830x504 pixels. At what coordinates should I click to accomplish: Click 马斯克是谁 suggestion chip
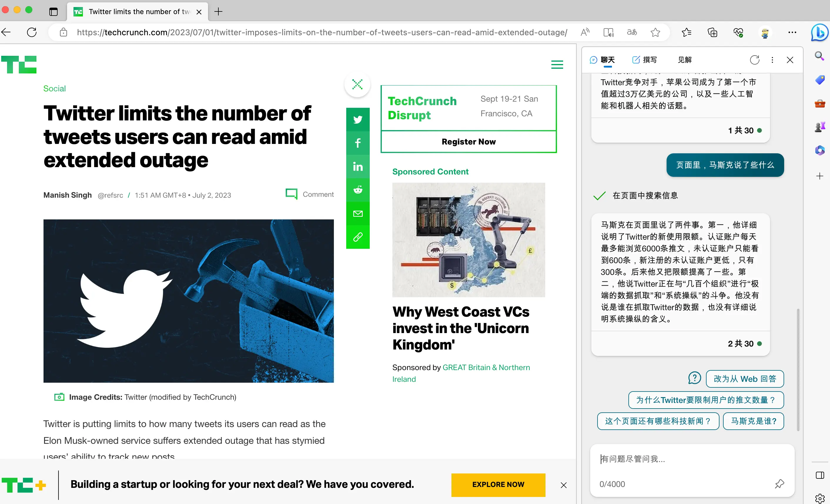tap(754, 421)
